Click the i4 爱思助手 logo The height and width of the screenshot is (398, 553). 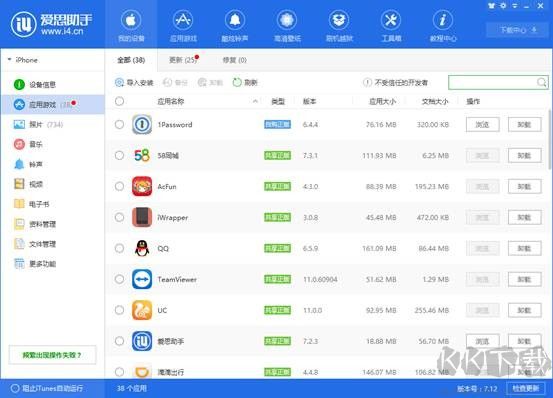click(x=51, y=24)
